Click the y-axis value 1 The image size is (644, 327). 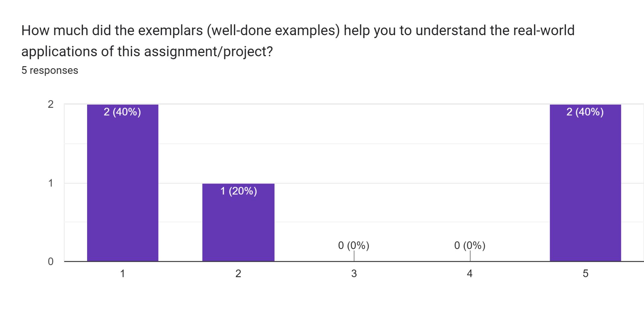tap(51, 183)
